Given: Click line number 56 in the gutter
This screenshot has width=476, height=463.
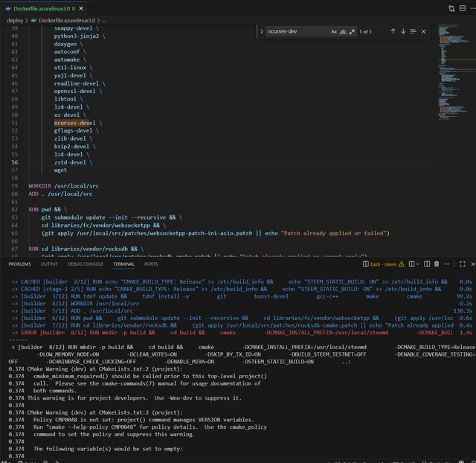Looking at the screenshot, I should click(15, 162).
